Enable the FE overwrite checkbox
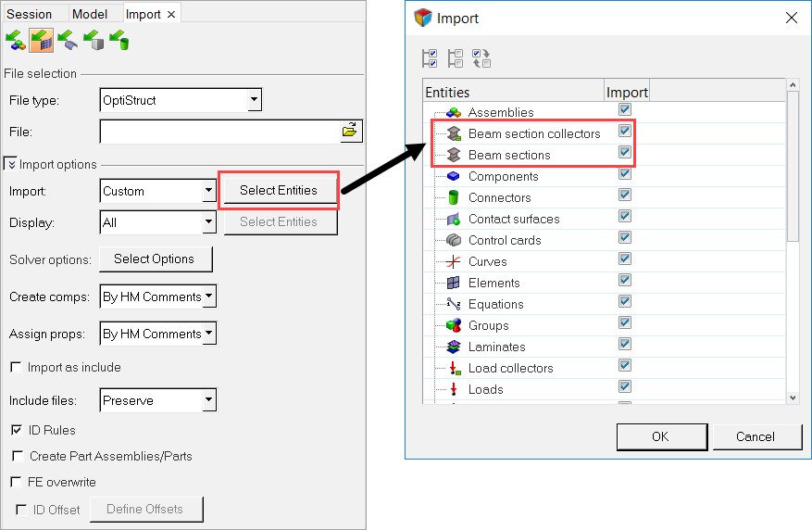This screenshot has width=812, height=530. coord(16,482)
